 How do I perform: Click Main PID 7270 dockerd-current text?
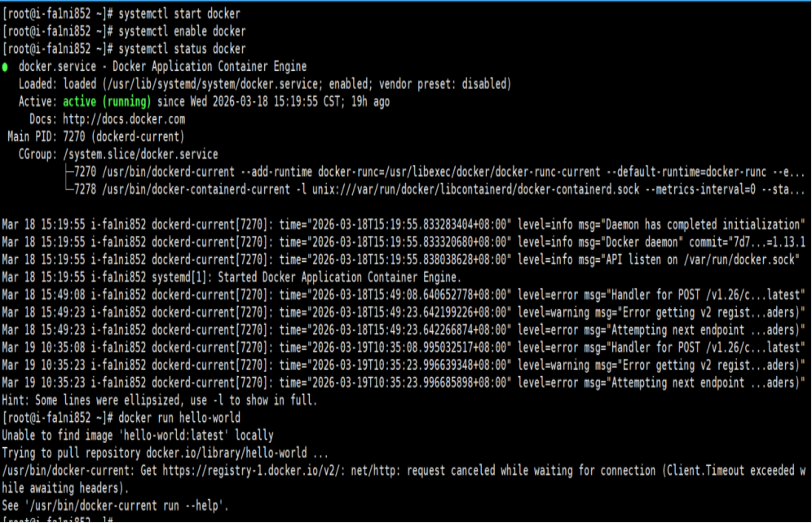tap(96, 137)
